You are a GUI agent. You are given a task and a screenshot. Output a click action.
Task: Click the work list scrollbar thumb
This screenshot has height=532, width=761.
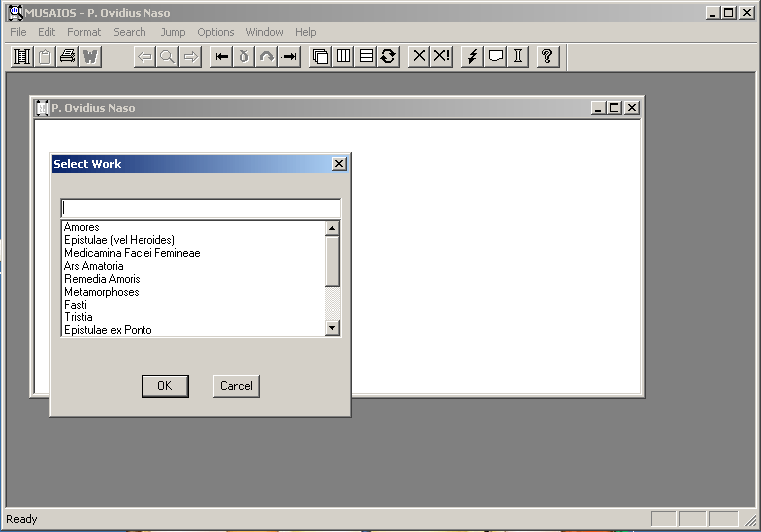click(333, 261)
